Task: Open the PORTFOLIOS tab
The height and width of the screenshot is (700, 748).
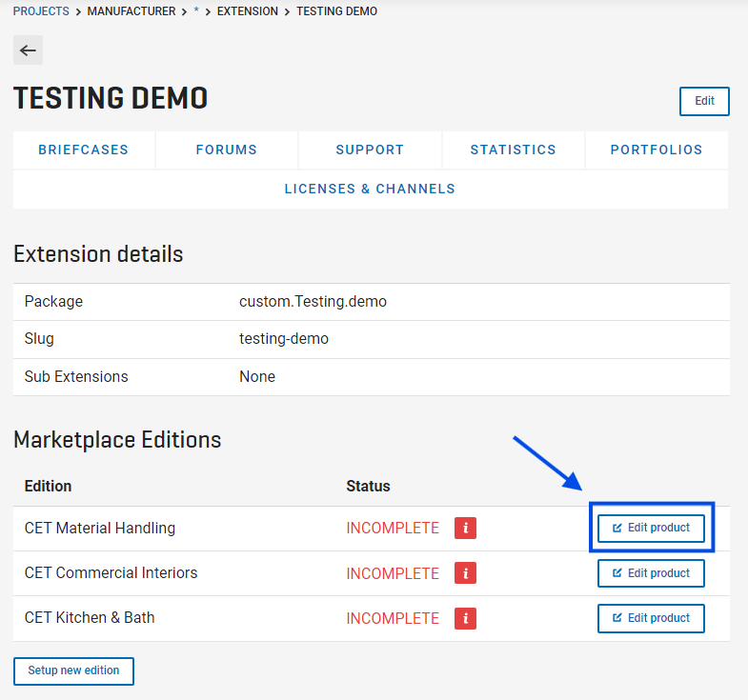Action: (657, 150)
